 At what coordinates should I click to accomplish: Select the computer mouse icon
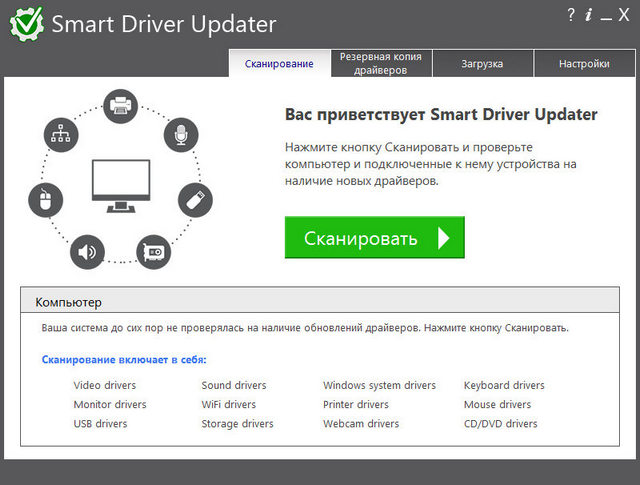click(45, 200)
